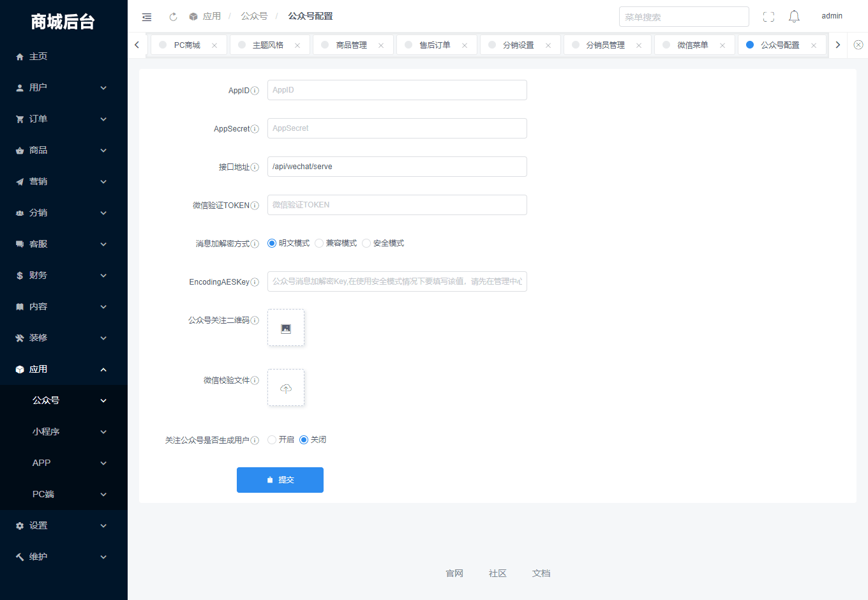The width and height of the screenshot is (868, 600).
Task: Close the 微信菜单 tab
Action: (722, 45)
